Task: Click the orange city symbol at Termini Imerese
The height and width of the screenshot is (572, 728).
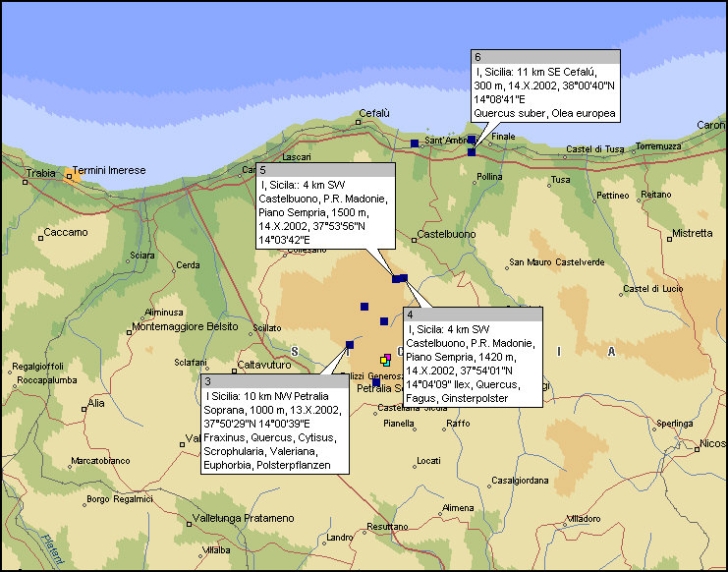Action: pos(69,177)
